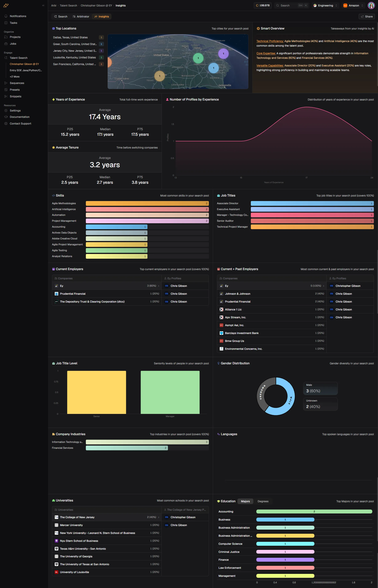The height and width of the screenshot is (588, 378).
Task: Click the yellow Senior bar in chart
Action: pyautogui.click(x=97, y=392)
